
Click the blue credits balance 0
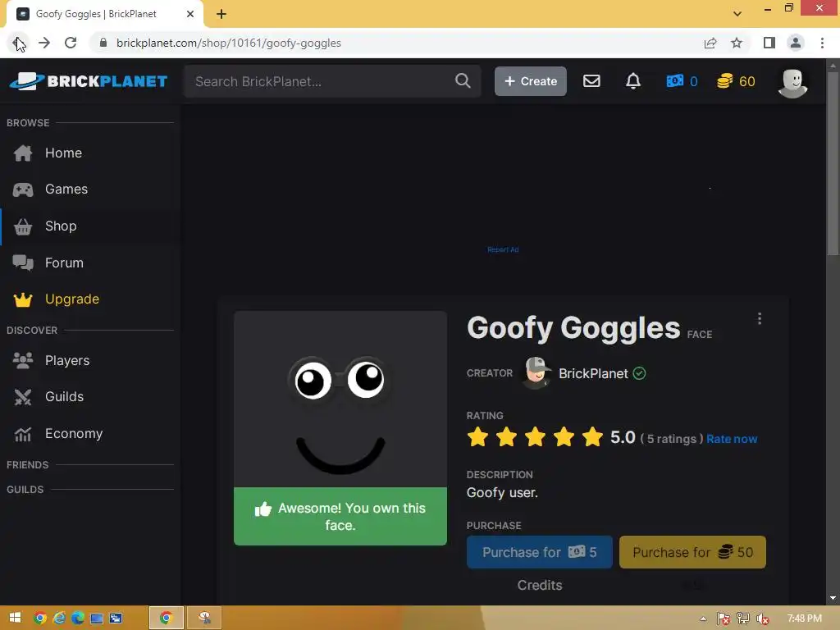point(682,81)
